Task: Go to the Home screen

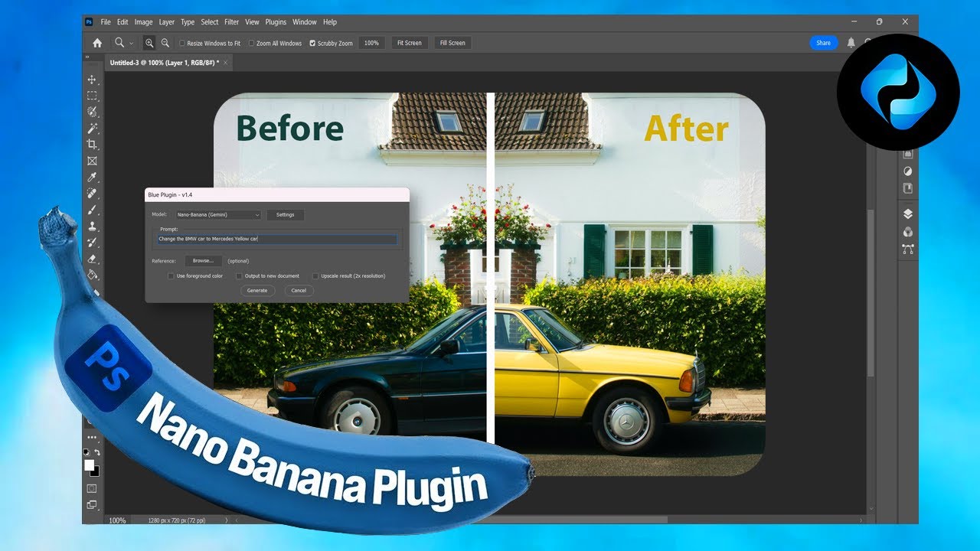Action: tap(97, 43)
